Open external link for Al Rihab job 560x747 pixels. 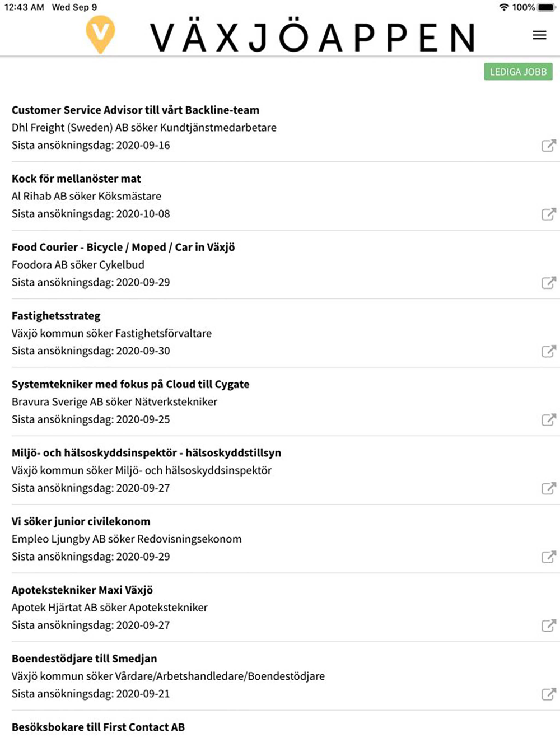[548, 214]
